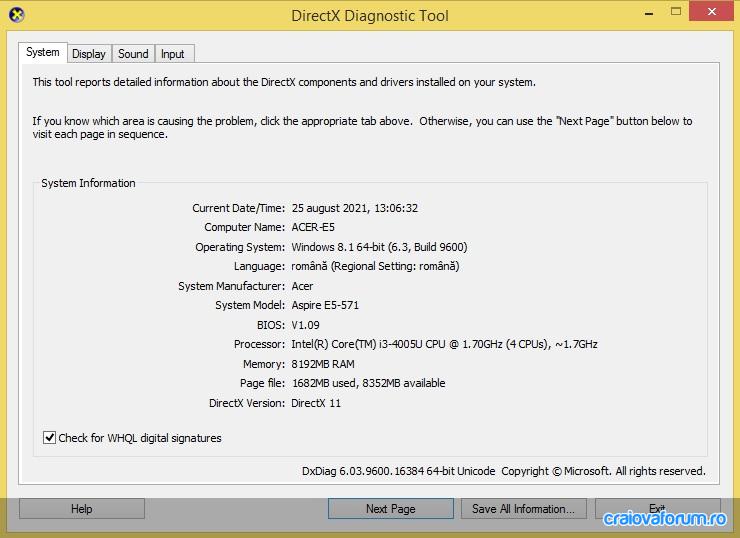Image resolution: width=740 pixels, height=538 pixels.
Task: Click the DirectX icon in title bar
Action: [x=17, y=15]
